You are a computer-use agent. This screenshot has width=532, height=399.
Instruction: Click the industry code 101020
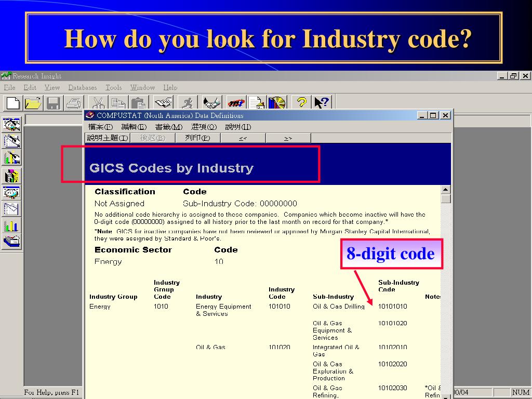279,347
